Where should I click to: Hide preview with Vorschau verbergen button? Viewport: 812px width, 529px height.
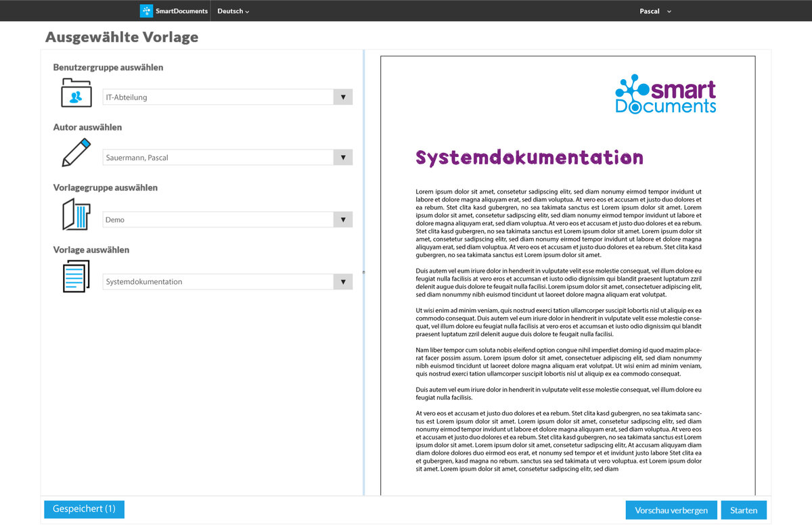point(671,510)
